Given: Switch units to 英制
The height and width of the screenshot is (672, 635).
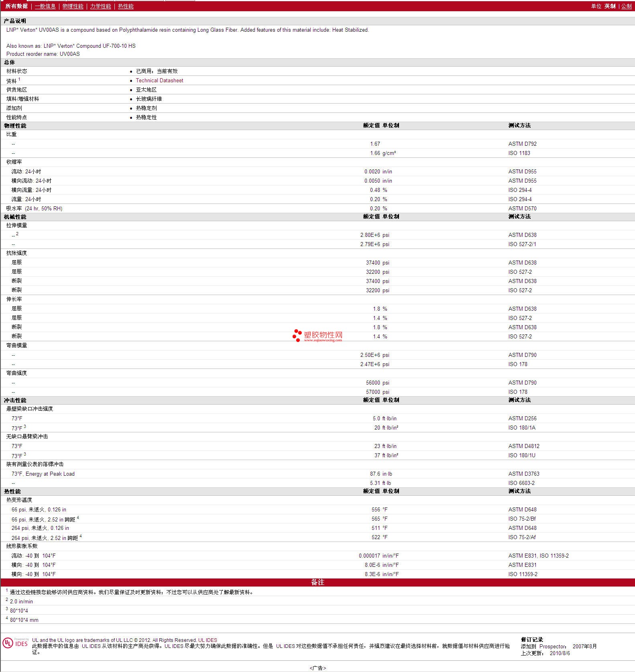Looking at the screenshot, I should tap(610, 6).
